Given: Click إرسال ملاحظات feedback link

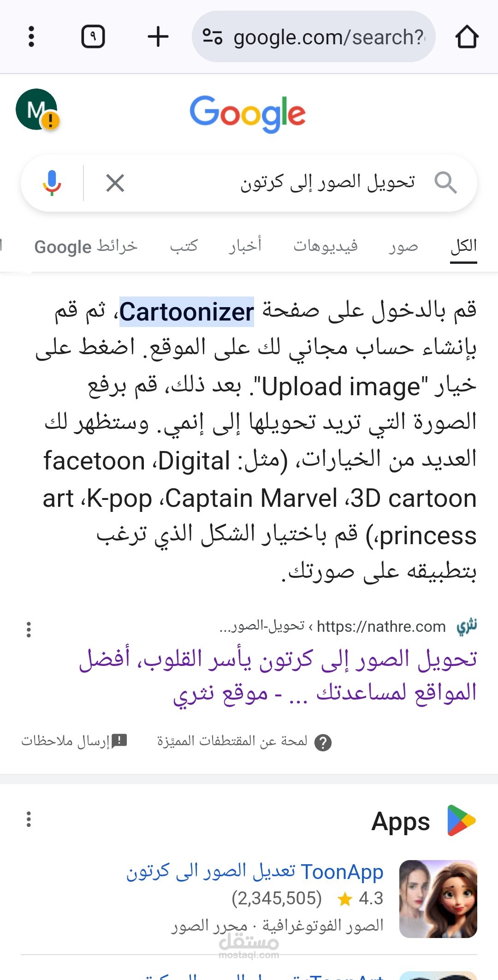Looking at the screenshot, I should click(74, 741).
